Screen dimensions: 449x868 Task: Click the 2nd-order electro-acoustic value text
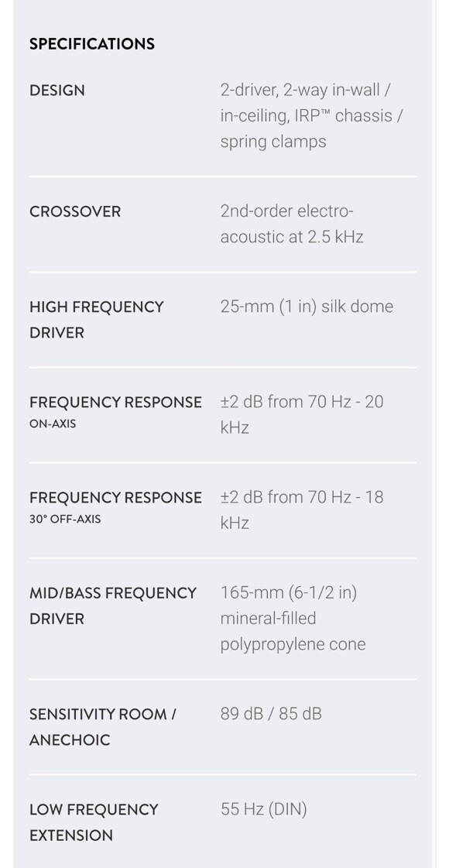pyautogui.click(x=292, y=225)
